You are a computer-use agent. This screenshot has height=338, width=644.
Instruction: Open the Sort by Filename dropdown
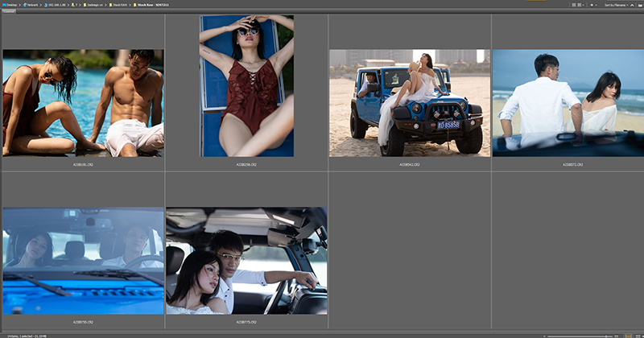tap(616, 6)
